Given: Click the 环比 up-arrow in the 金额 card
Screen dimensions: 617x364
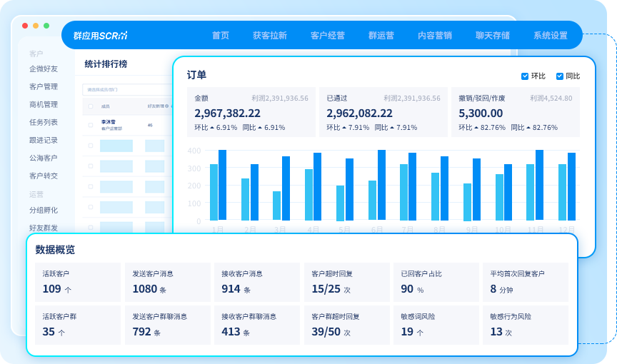Looking at the screenshot, I should pyautogui.click(x=212, y=128).
